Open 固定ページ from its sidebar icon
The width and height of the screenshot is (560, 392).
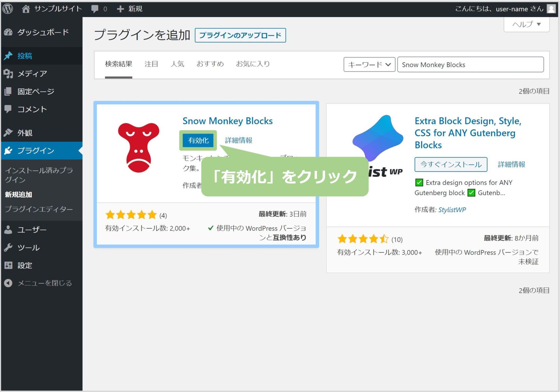pyautogui.click(x=8, y=91)
